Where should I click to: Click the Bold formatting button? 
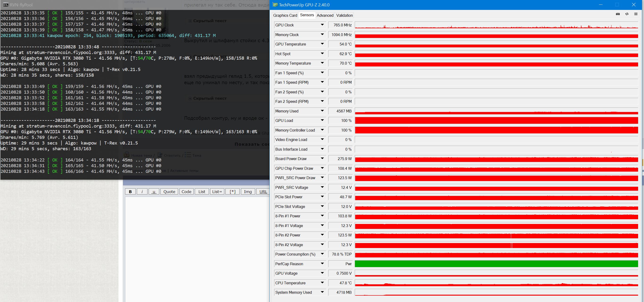click(x=130, y=192)
